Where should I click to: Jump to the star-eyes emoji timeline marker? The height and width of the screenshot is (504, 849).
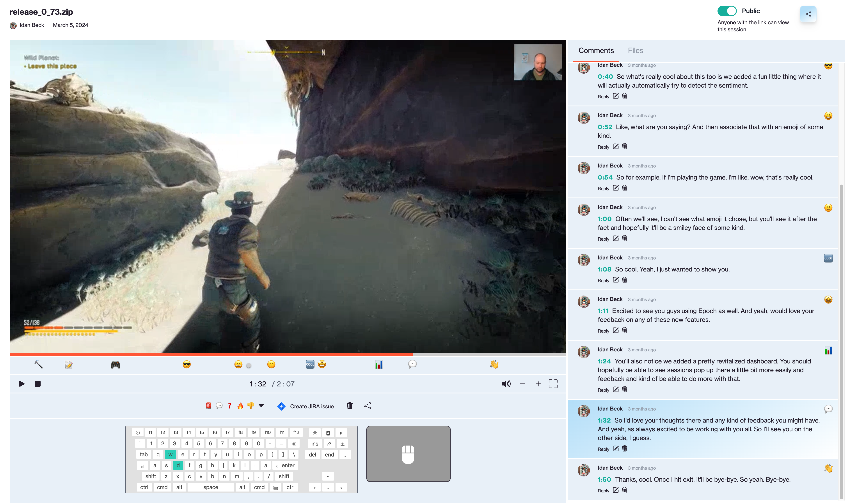point(321,364)
